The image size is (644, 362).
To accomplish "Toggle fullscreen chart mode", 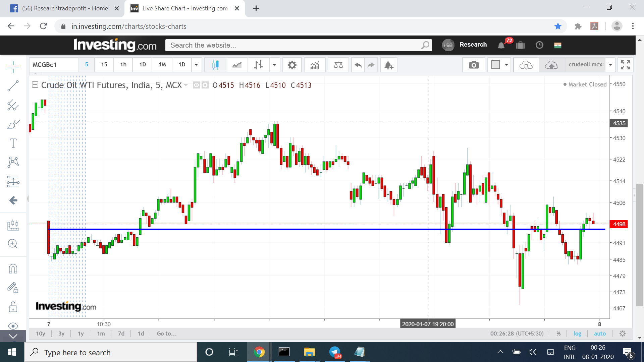I will pos(625,65).
